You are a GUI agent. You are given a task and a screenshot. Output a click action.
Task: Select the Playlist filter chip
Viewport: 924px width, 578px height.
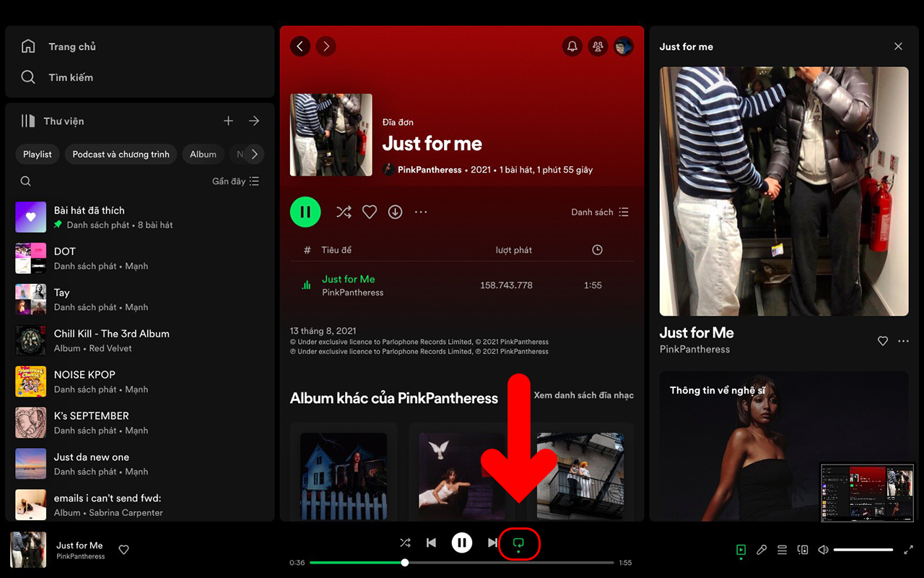38,155
